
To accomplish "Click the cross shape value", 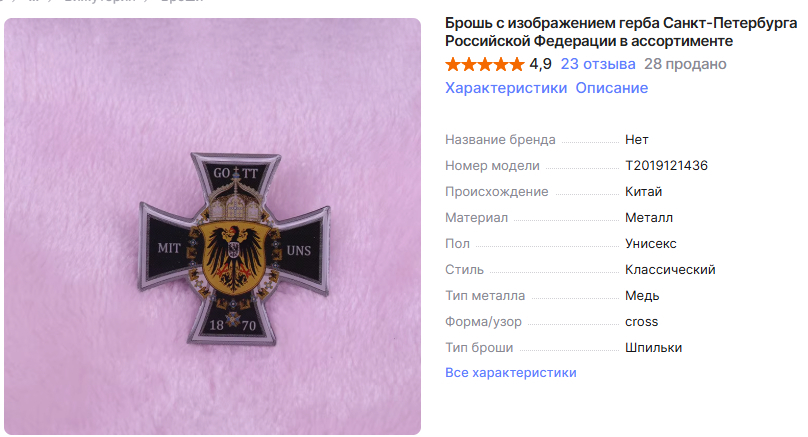I will coord(642,322).
